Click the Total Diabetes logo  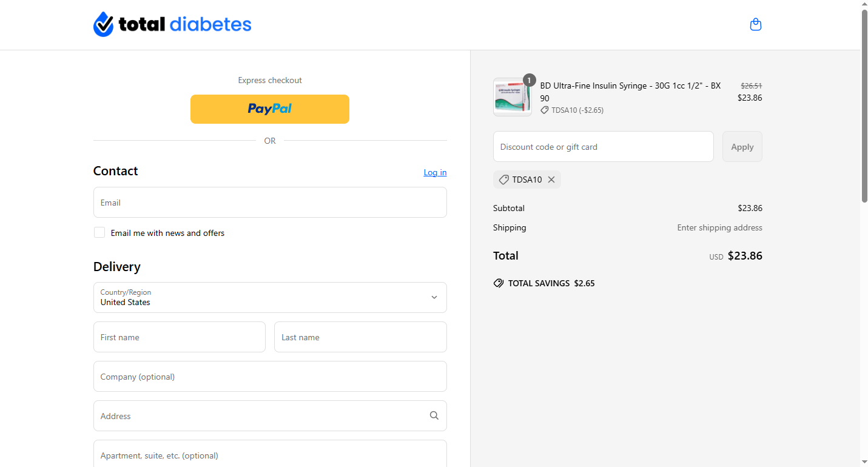pos(172,25)
